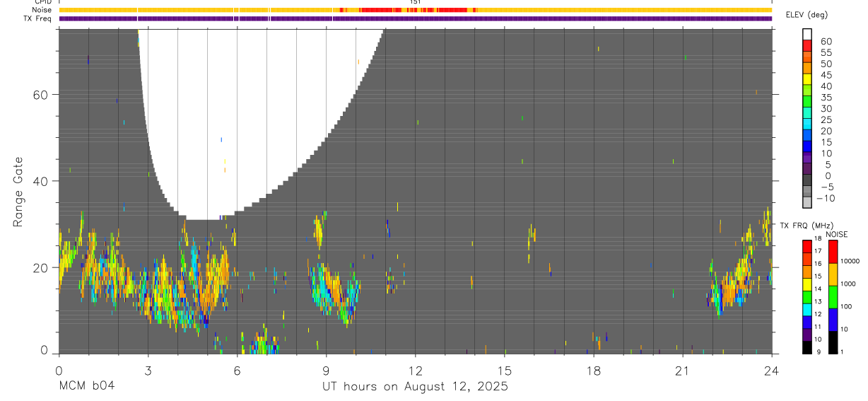Click the x-axis tick label '3'

[x=148, y=371]
